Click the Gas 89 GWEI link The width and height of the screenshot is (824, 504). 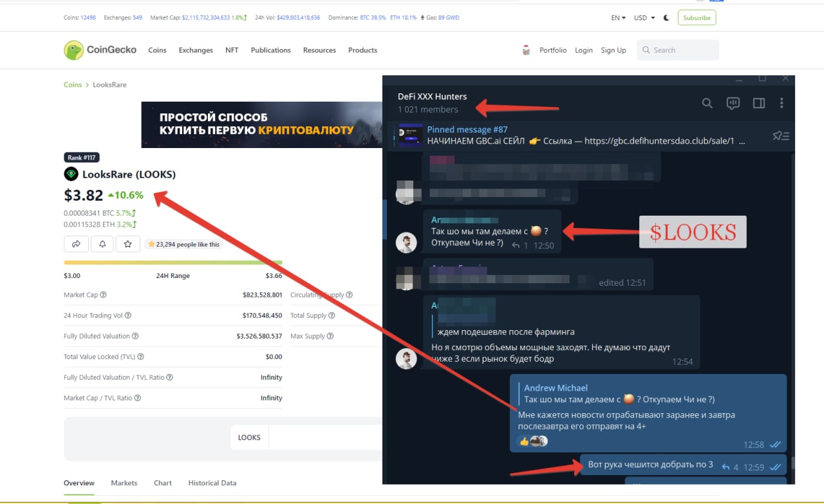(449, 18)
